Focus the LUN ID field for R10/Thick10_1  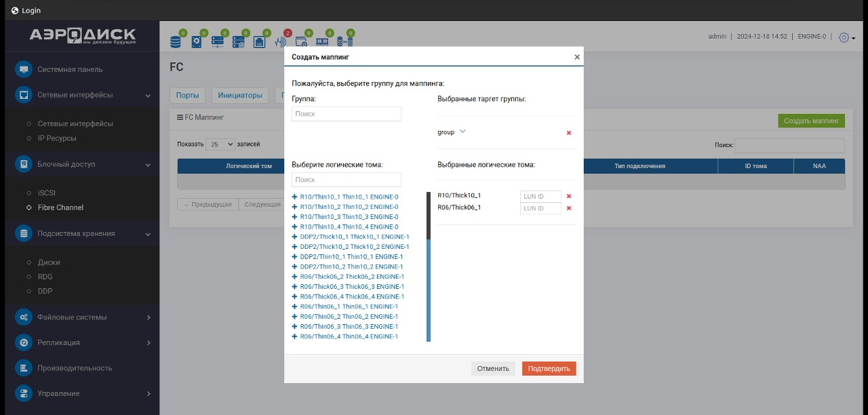point(541,197)
